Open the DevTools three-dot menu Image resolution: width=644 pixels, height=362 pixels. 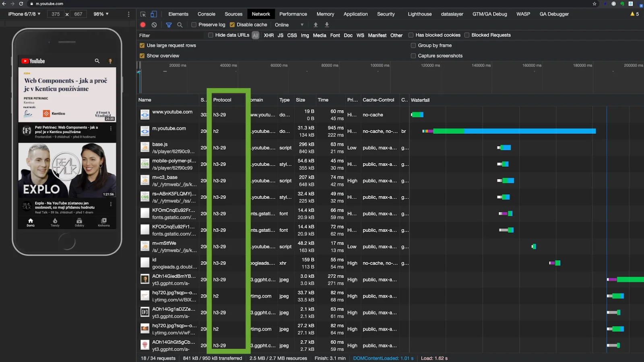tap(128, 14)
